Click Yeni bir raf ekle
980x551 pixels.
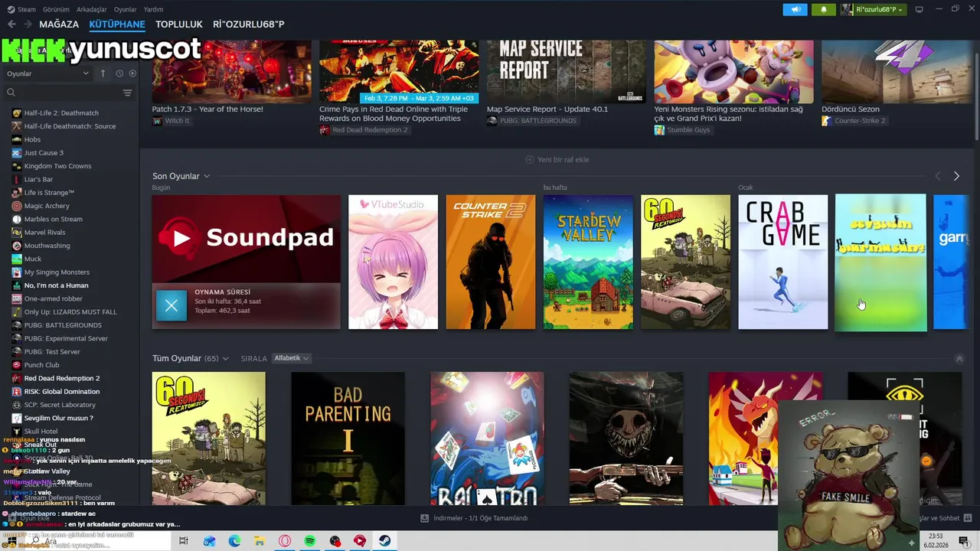point(557,160)
